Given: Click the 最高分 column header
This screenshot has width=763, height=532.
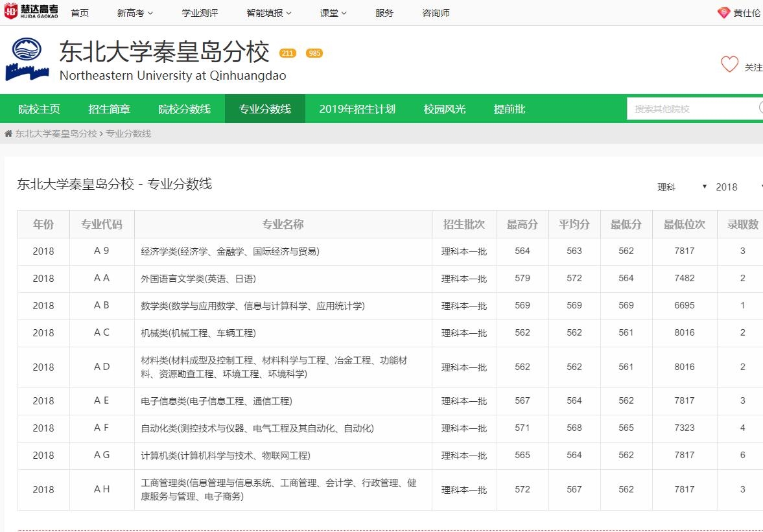Looking at the screenshot, I should click(x=522, y=224).
